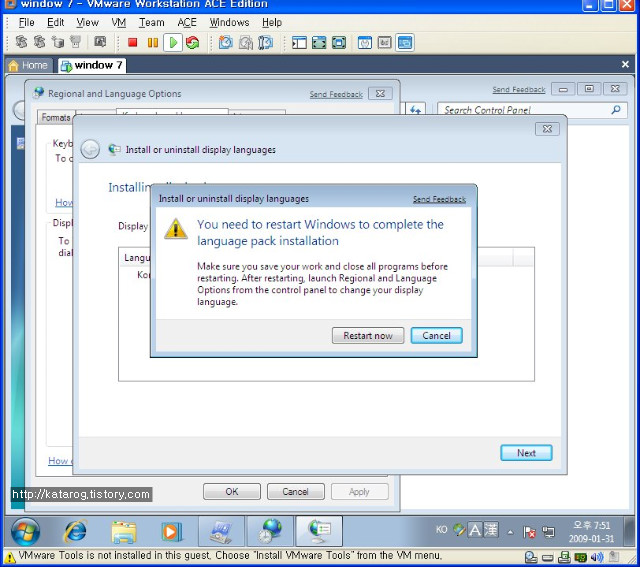Screen dimensions: 640x567
Task: Click the Regional and Language taskbar item
Action: click(x=270, y=531)
